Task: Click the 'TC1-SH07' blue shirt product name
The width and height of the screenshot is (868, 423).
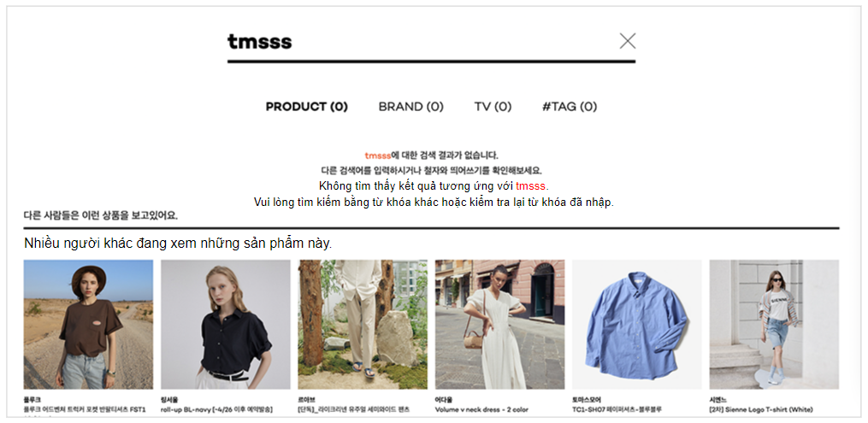Action: (x=617, y=409)
